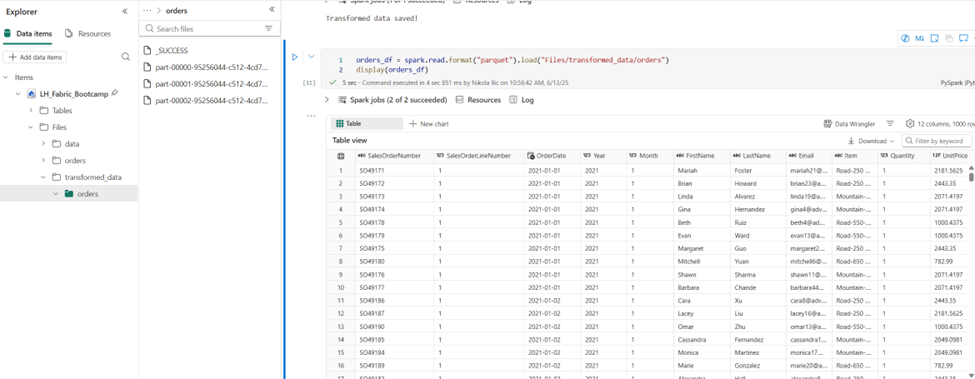Click the Filter by keyword field
The image size is (975, 379).
point(936,141)
